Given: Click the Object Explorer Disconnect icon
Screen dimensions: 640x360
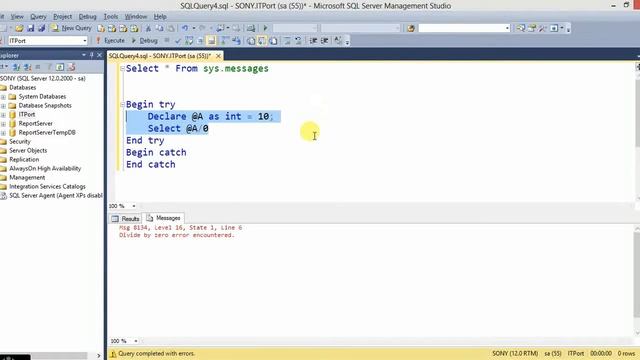Looking at the screenshot, I should coord(27,67).
